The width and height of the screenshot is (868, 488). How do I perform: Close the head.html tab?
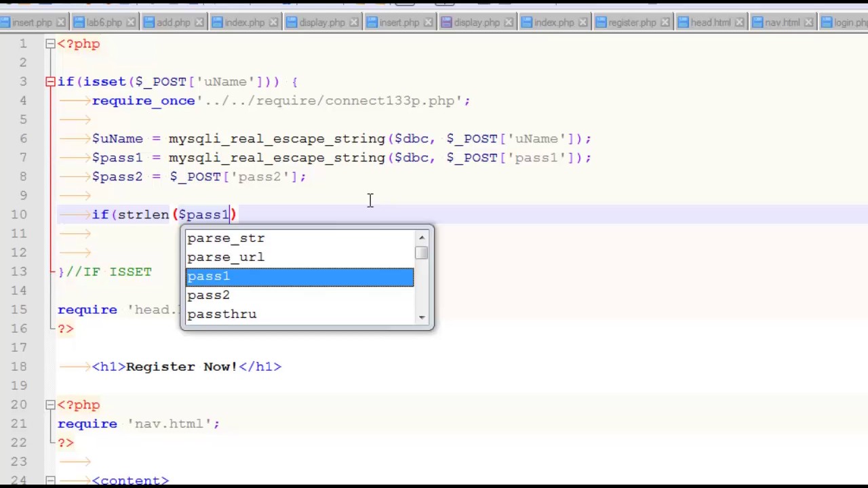(x=739, y=23)
